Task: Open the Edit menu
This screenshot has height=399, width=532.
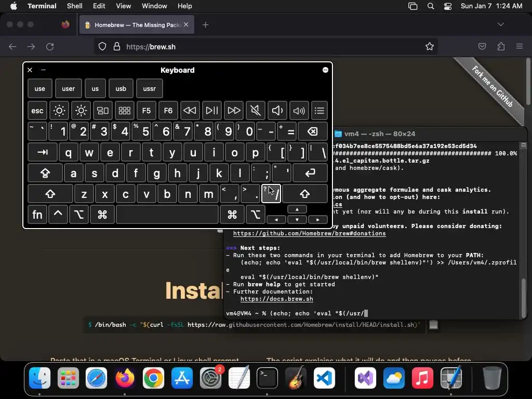Action: pos(99,6)
